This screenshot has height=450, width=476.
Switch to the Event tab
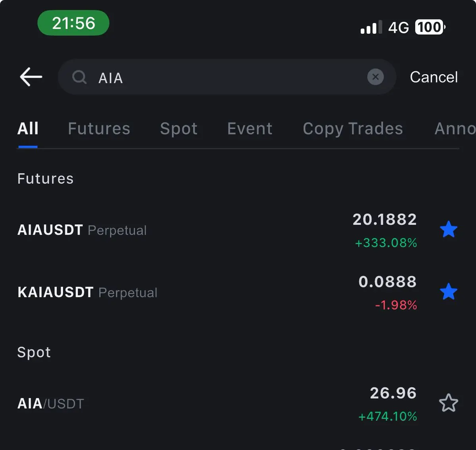(x=250, y=129)
